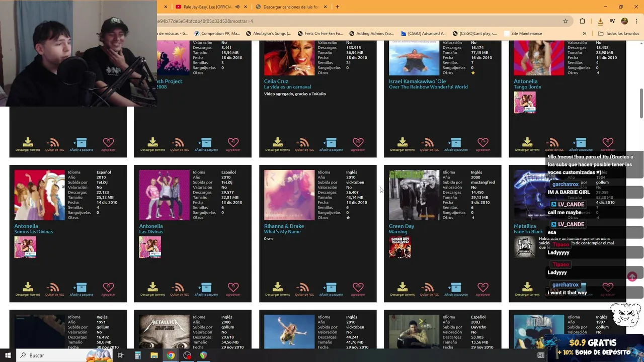Download the Celia Cruz torrent
The height and width of the screenshot is (362, 644).
tap(278, 144)
